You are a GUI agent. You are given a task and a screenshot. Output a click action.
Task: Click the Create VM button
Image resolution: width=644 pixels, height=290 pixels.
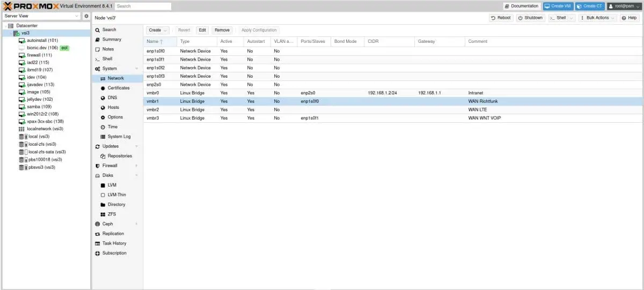tap(557, 6)
